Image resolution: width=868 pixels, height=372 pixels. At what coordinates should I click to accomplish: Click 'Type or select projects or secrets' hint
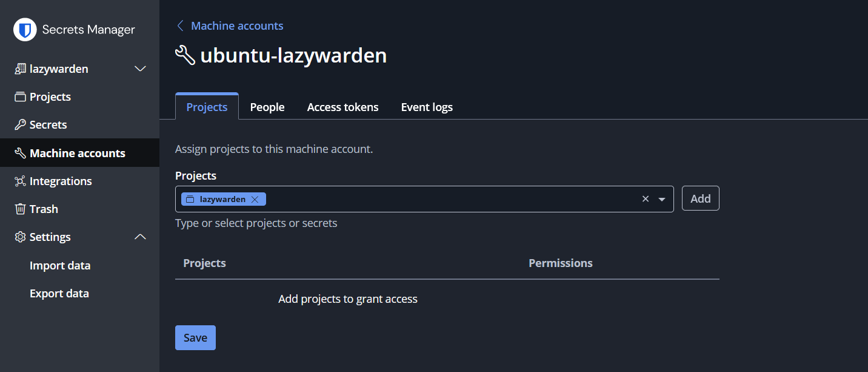pos(256,223)
